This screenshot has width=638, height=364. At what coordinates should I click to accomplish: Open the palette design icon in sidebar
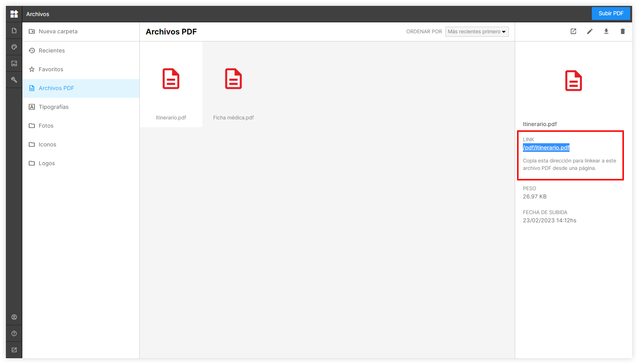(14, 47)
